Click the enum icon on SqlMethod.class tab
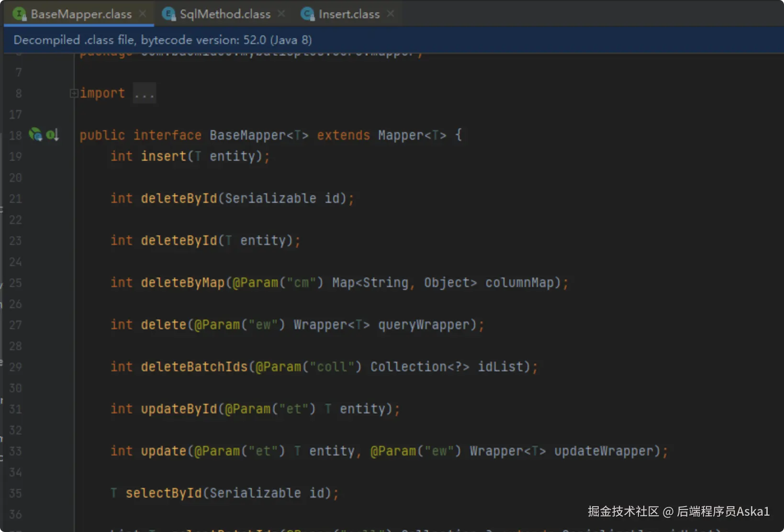The height and width of the screenshot is (532, 784). 169,14
